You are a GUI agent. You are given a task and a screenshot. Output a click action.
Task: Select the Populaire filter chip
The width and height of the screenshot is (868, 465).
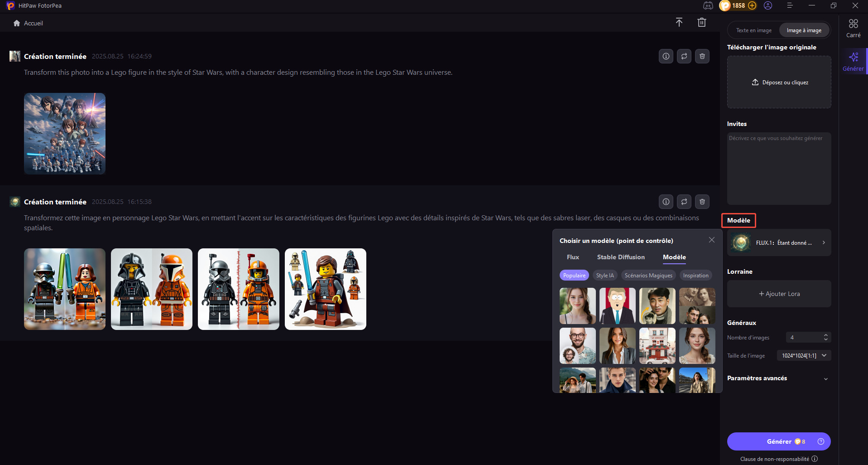574,276
